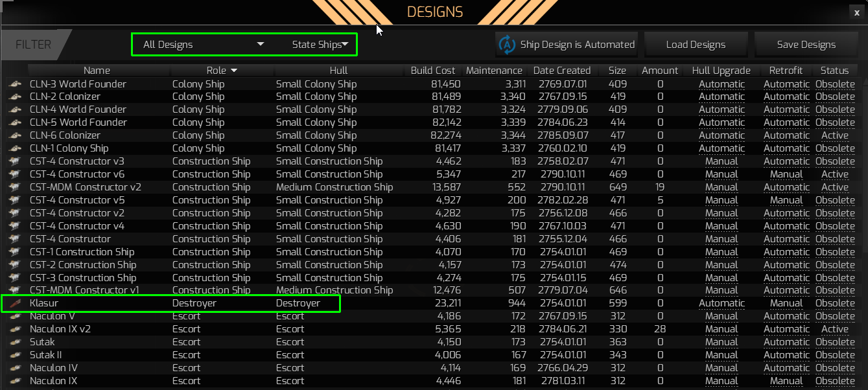Change Status Active for Naculon IX v2
The image size is (868, 390).
pos(835,329)
